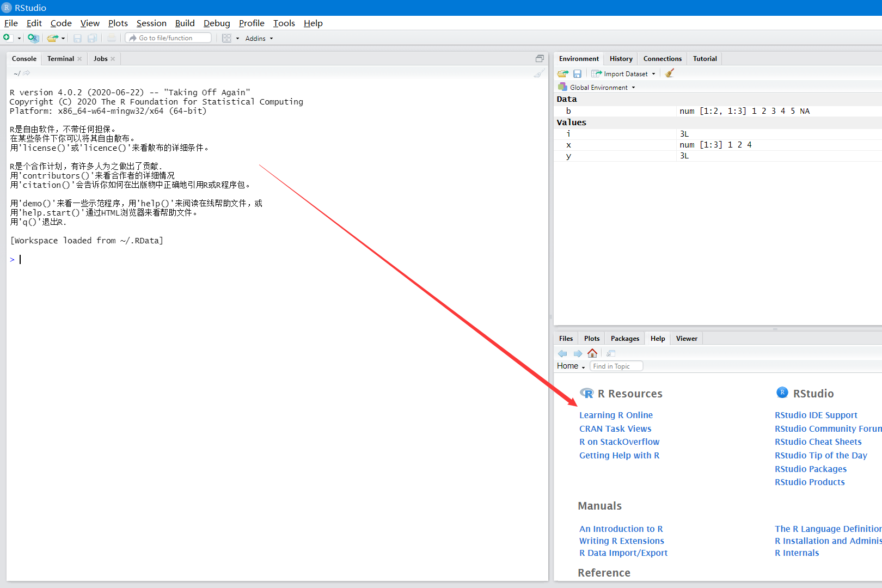882x588 pixels.
Task: Switch to the Viewer tab
Action: (x=687, y=339)
